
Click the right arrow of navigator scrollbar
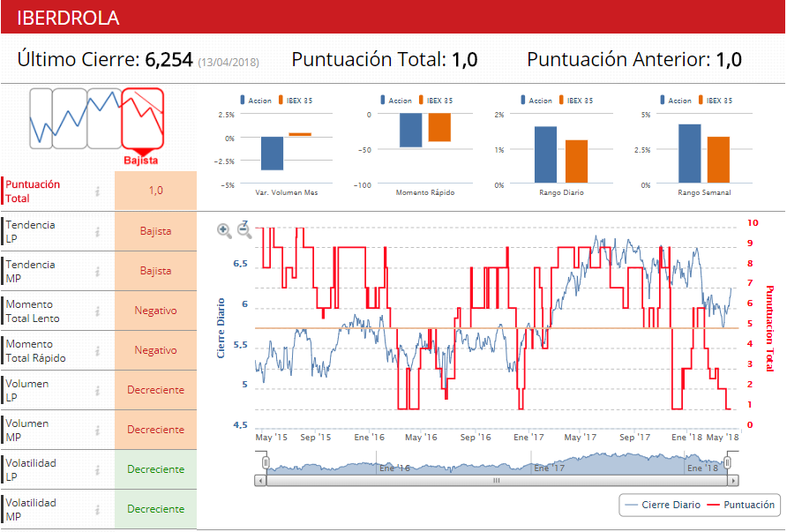click(733, 481)
